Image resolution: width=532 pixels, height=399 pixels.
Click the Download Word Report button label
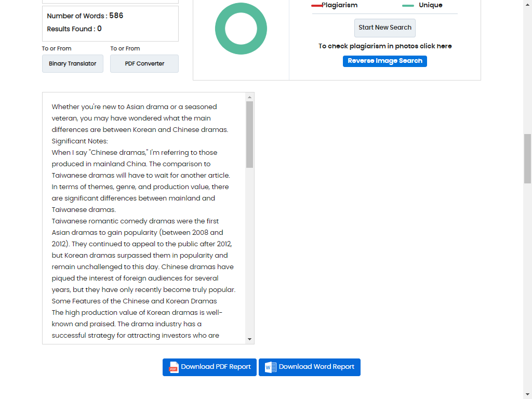click(316, 367)
